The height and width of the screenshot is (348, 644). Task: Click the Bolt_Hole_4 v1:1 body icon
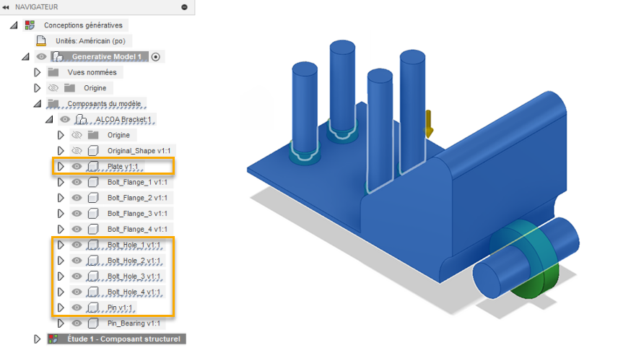tap(93, 292)
